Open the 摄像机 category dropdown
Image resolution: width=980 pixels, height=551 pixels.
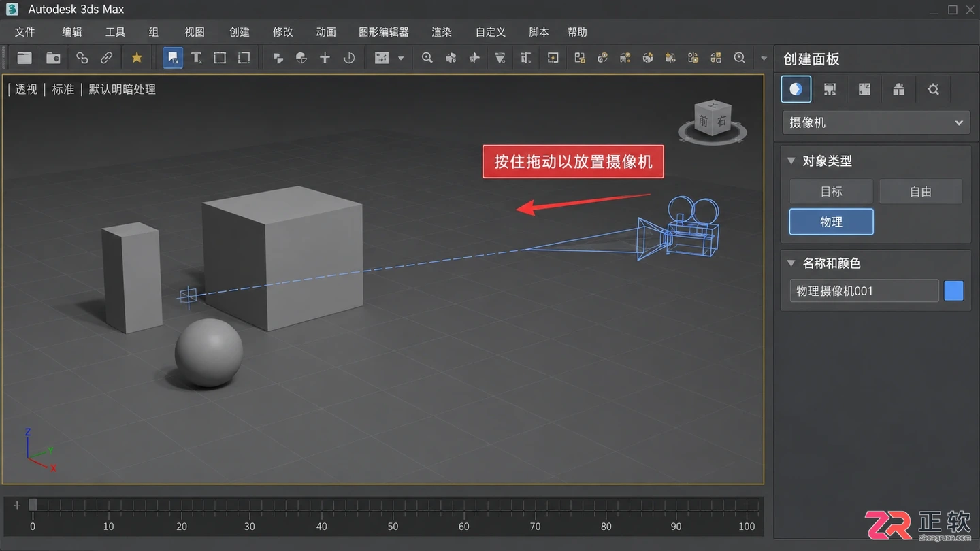pyautogui.click(x=876, y=122)
